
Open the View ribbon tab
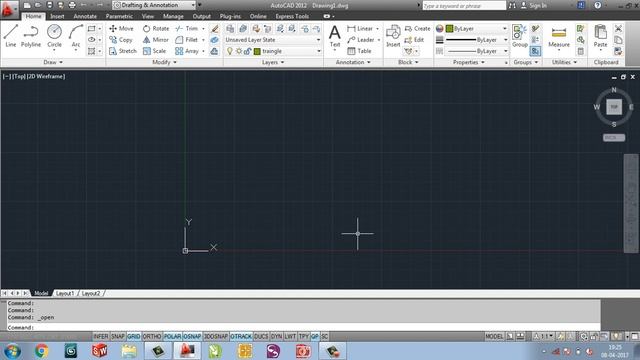pos(148,16)
